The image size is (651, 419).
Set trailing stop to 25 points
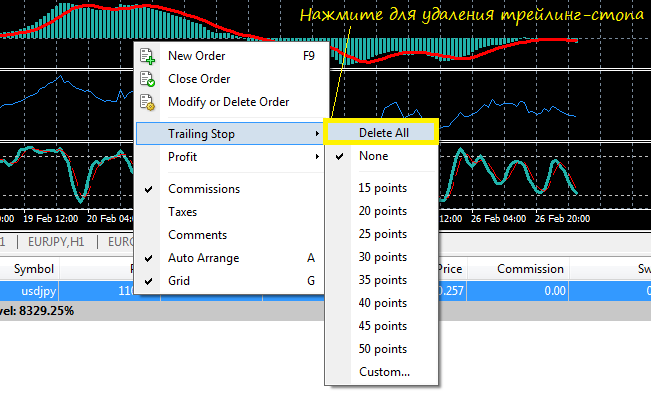pyautogui.click(x=381, y=234)
